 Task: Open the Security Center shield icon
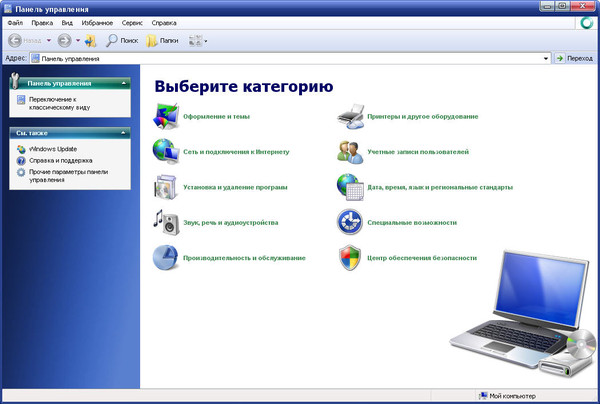pos(350,257)
